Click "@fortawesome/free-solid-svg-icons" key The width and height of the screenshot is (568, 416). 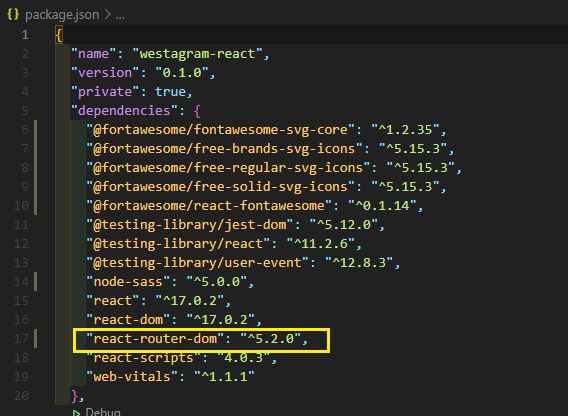click(221, 187)
